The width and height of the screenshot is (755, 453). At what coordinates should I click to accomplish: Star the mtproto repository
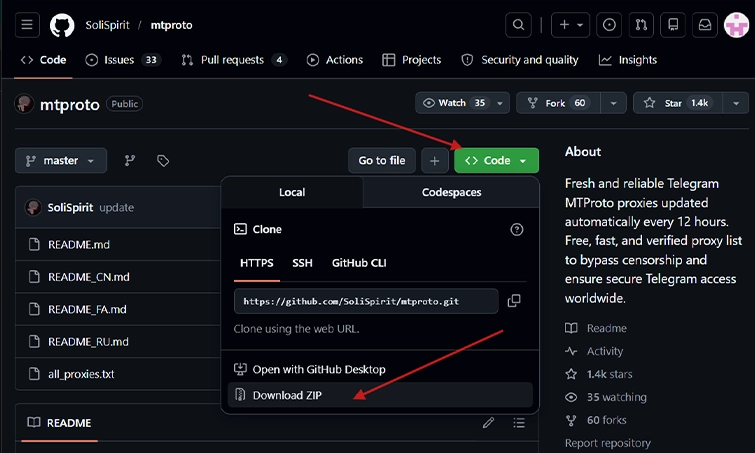pyautogui.click(x=678, y=103)
